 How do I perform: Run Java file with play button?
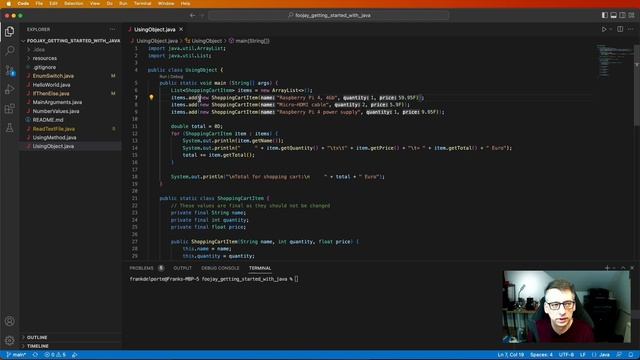tap(604, 29)
